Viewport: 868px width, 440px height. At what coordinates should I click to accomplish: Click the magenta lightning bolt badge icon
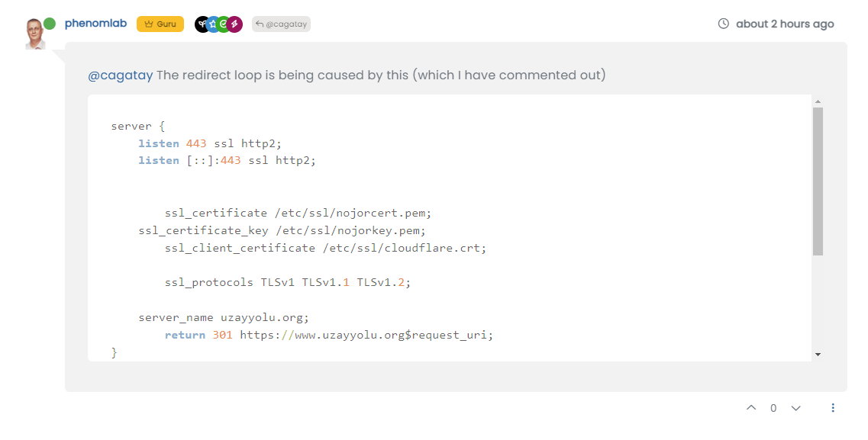(235, 24)
